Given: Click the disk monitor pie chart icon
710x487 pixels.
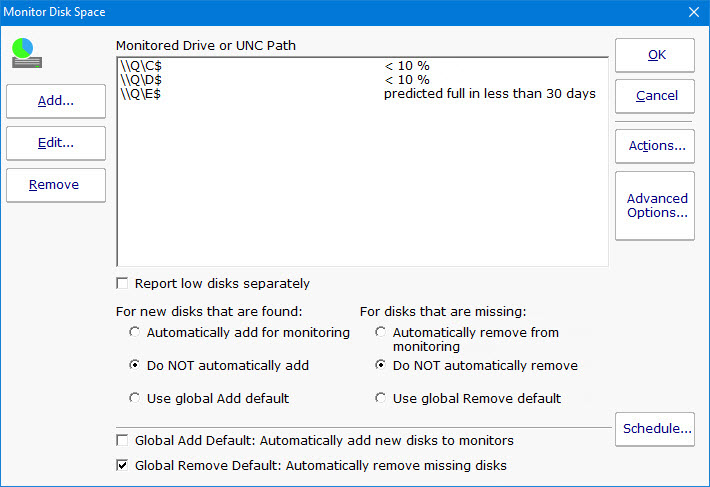Looking at the screenshot, I should [27, 52].
